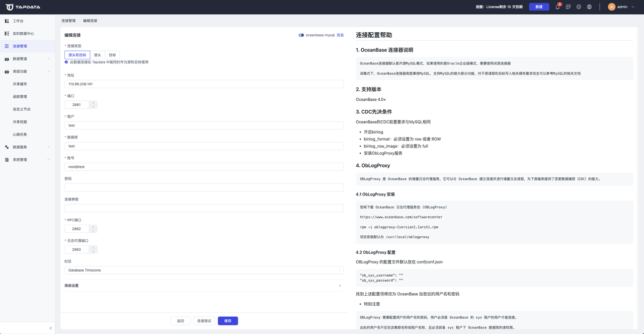Collapse the 高级功能 menu chevron
The width and height of the screenshot is (644, 334).
(49, 72)
